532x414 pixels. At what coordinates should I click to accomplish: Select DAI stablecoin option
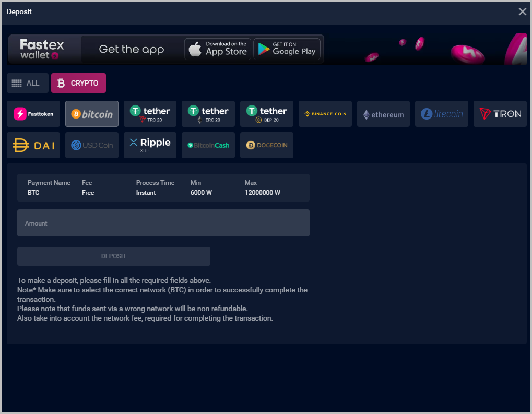coord(33,145)
